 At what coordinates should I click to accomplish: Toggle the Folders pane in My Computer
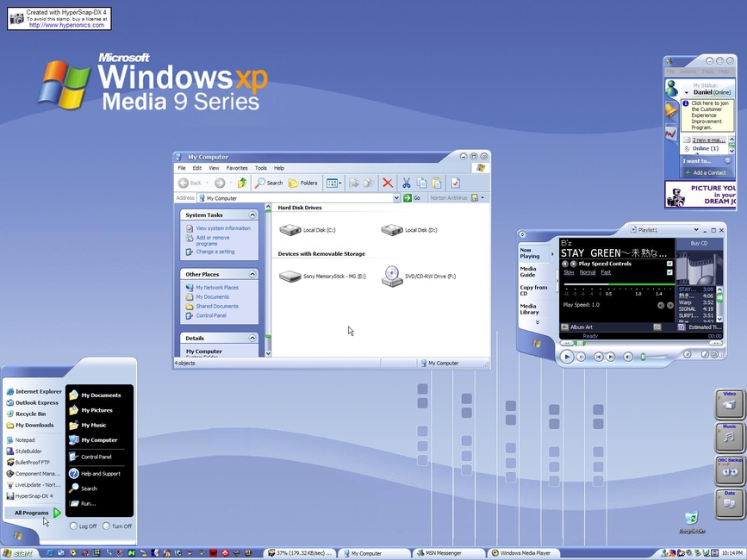point(303,183)
